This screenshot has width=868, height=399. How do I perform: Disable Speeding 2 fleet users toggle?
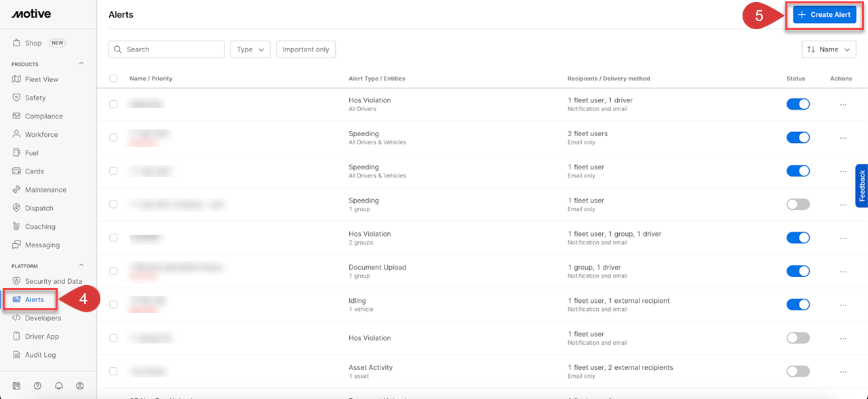coord(798,138)
